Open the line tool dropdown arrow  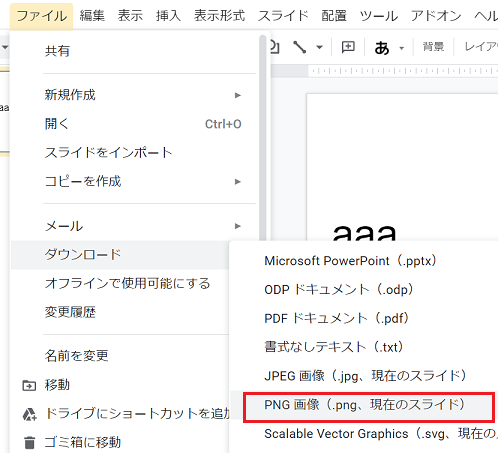coord(320,47)
